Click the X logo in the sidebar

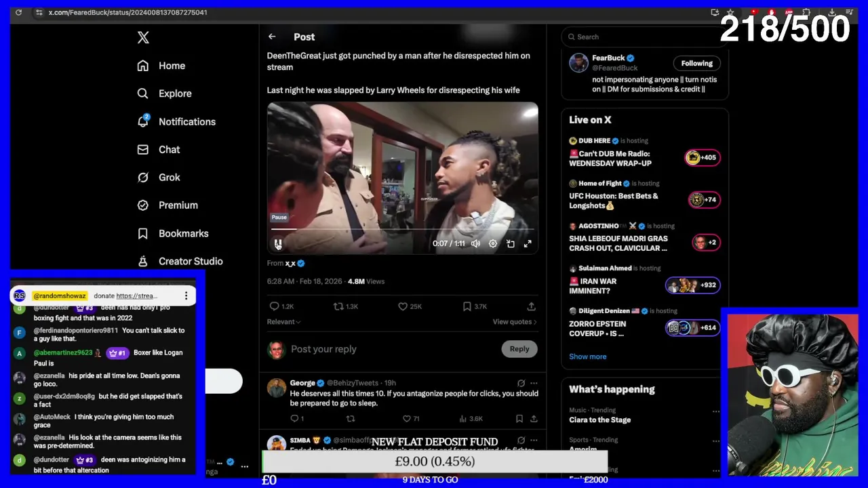click(143, 37)
